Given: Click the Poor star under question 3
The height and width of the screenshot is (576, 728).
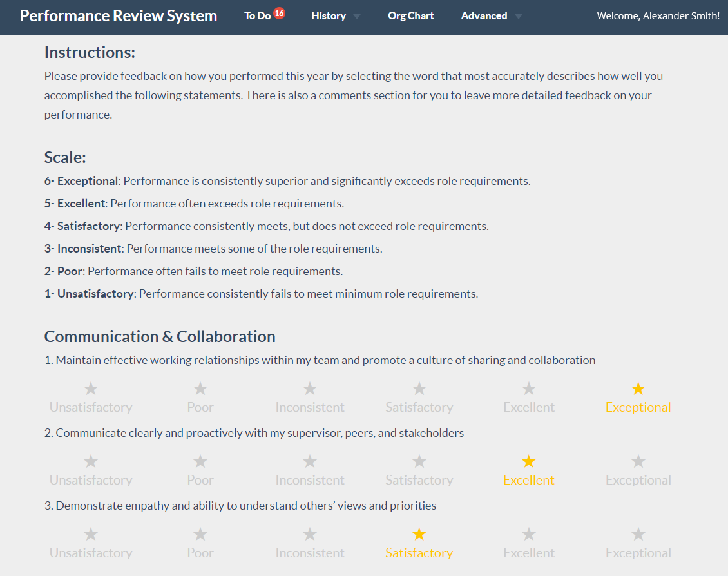Looking at the screenshot, I should 200,533.
